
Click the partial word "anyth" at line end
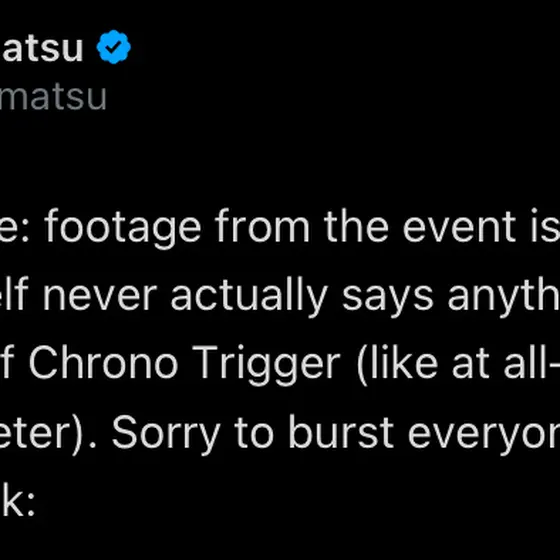pos(504,298)
